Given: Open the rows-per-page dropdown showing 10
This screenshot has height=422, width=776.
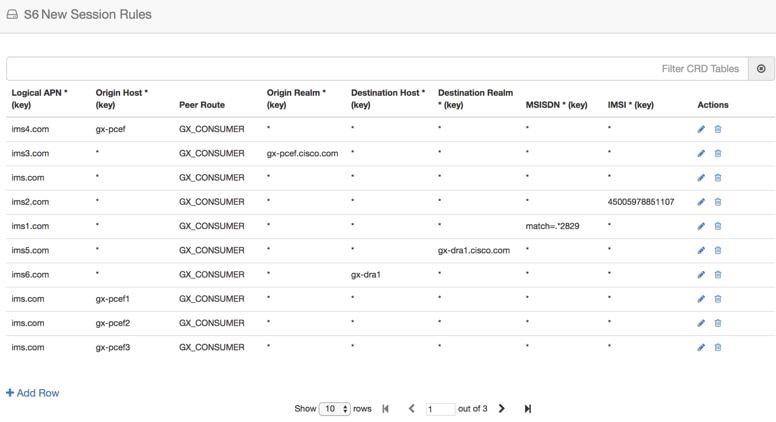Looking at the screenshot, I should [x=335, y=409].
